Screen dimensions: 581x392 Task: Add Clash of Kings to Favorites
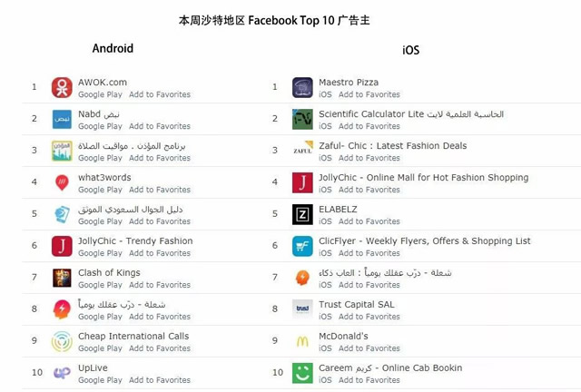(x=160, y=285)
